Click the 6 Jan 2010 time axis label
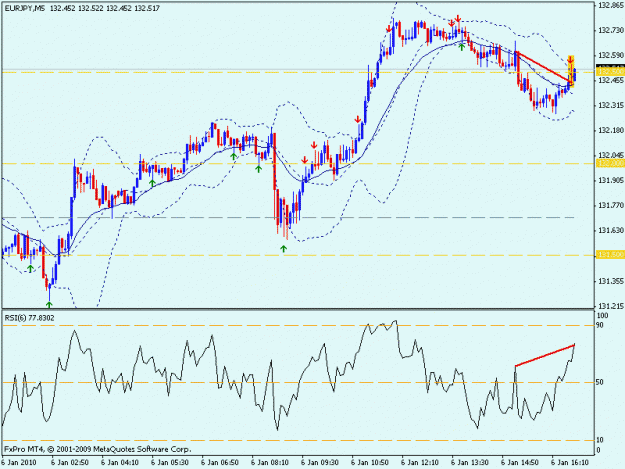625x469 pixels. (x=19, y=463)
